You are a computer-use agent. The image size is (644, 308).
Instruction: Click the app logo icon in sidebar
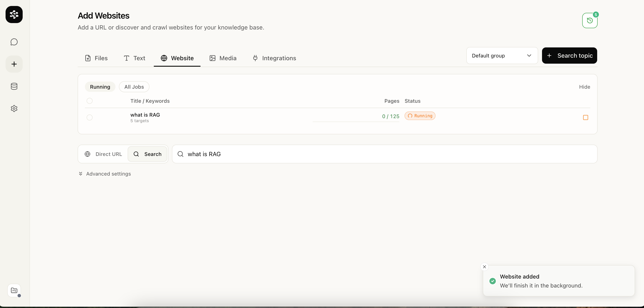(14, 15)
